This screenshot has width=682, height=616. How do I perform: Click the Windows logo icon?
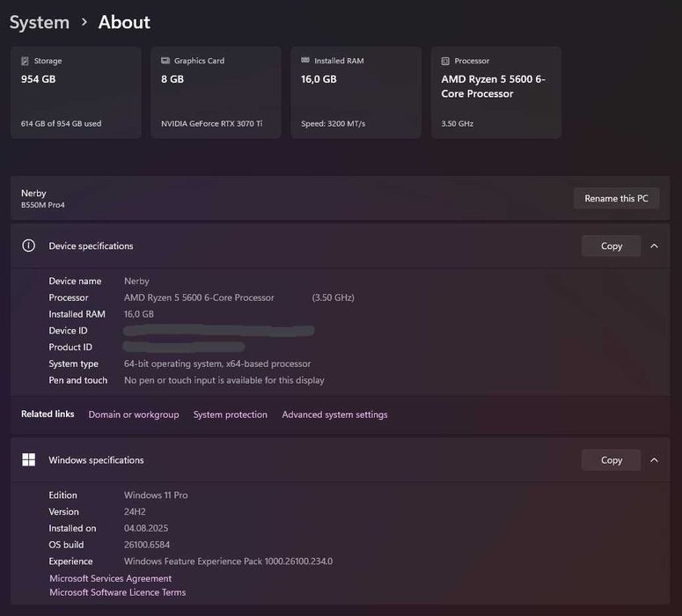29,460
